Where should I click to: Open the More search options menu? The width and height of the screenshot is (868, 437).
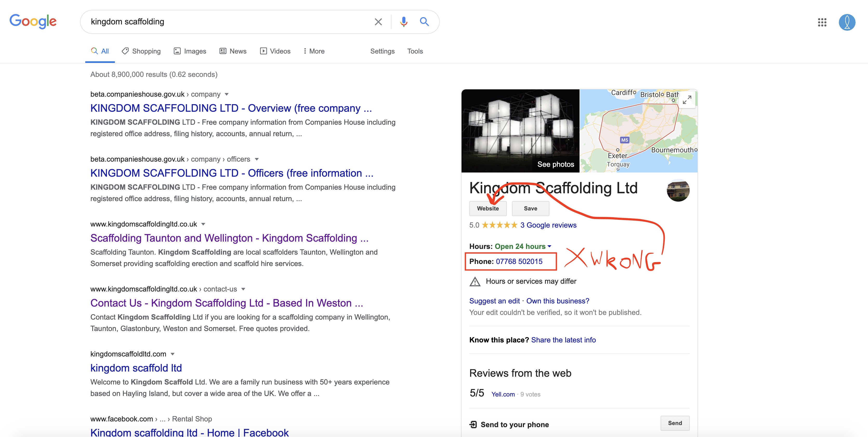[314, 51]
